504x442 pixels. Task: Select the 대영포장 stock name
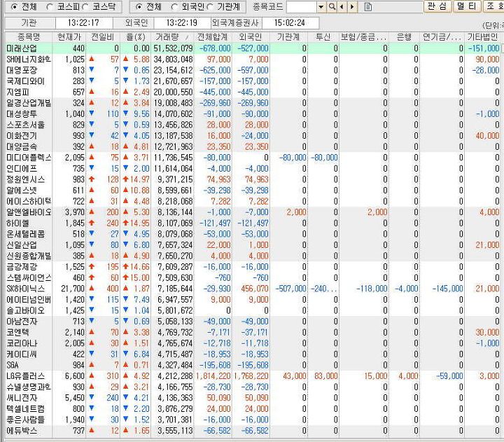point(22,70)
